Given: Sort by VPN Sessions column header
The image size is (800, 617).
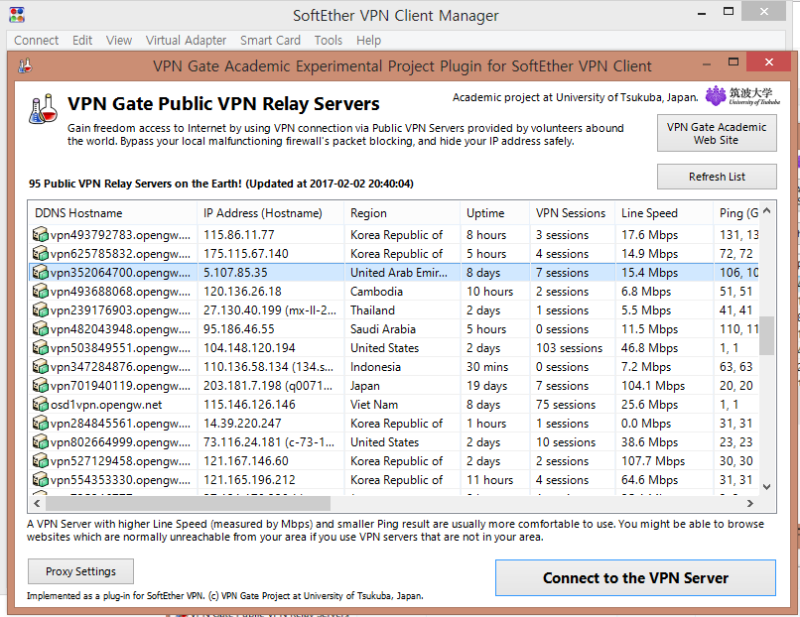Looking at the screenshot, I should 572,213.
